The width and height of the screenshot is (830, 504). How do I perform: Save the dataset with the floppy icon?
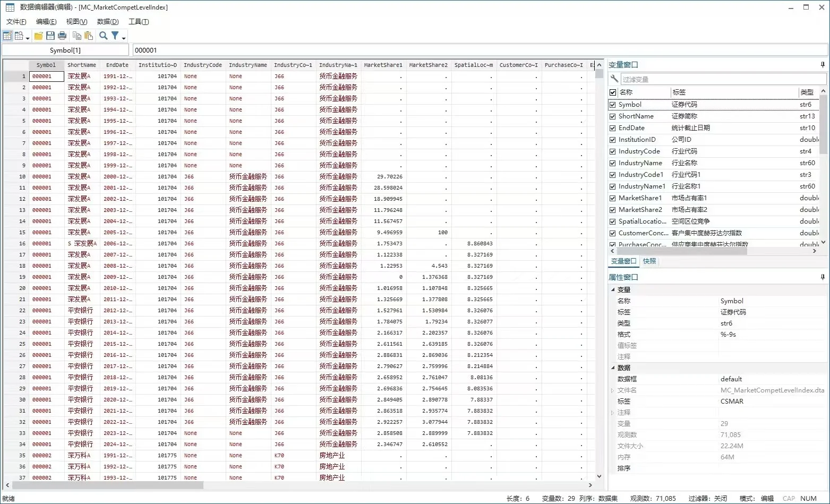(x=50, y=36)
